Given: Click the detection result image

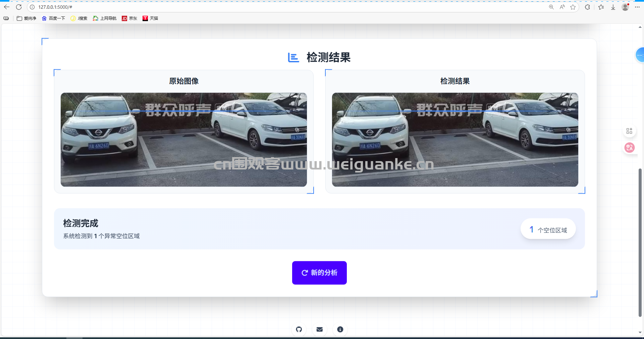Looking at the screenshot, I should coord(455,140).
